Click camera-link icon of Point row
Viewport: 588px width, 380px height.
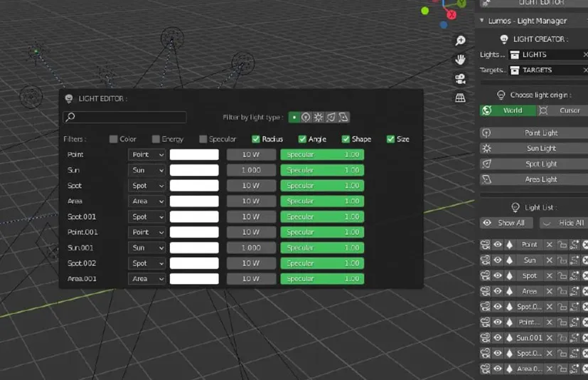485,245
